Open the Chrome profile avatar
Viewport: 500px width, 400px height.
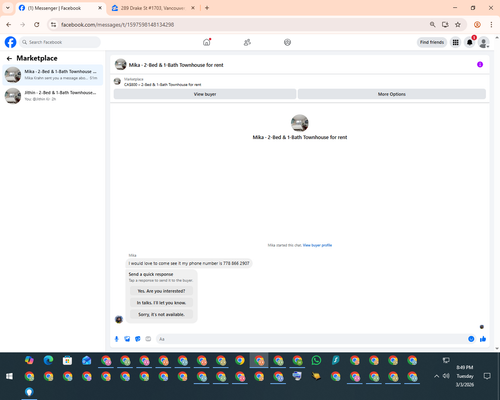tap(477, 25)
